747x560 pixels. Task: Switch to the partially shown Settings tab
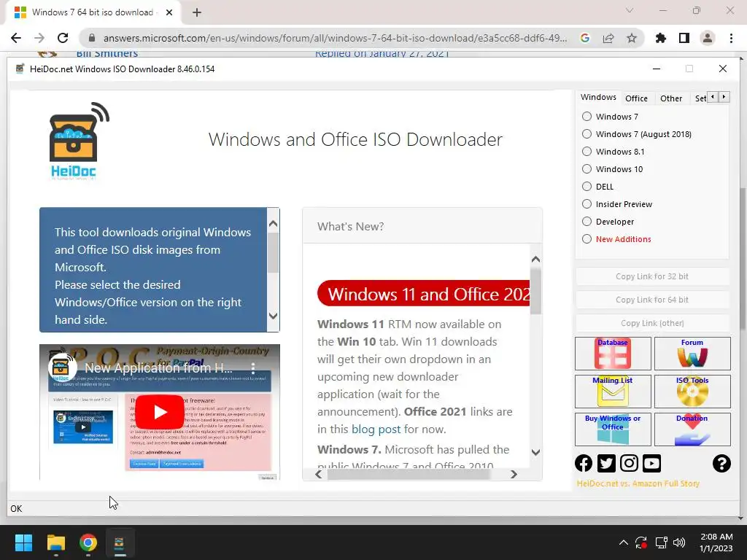[700, 98]
